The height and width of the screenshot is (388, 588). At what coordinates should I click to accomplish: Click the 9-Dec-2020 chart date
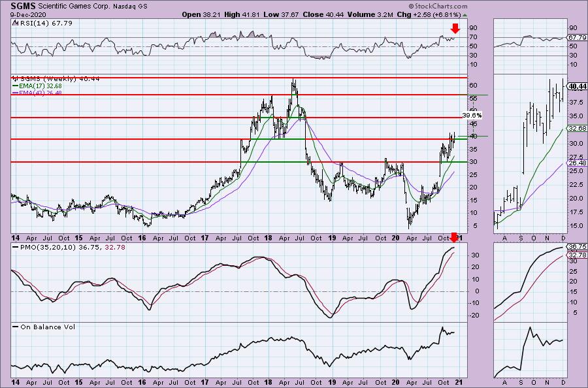(x=28, y=14)
